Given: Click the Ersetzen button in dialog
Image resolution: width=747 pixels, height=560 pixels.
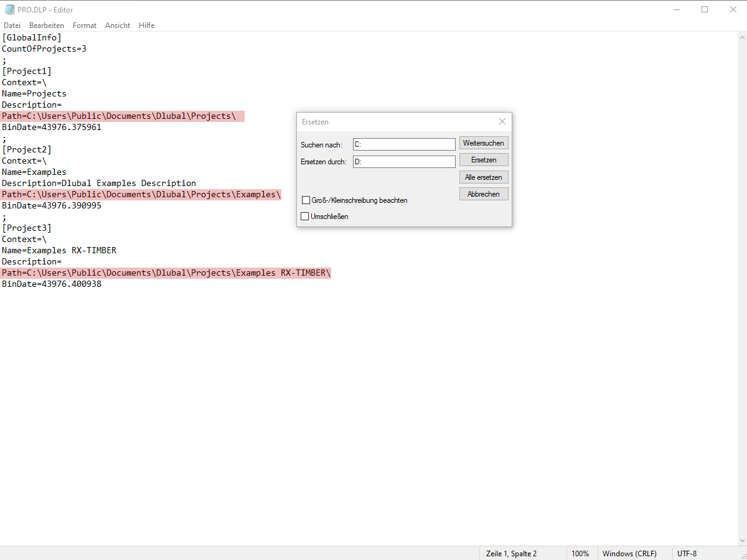Looking at the screenshot, I should (x=484, y=160).
